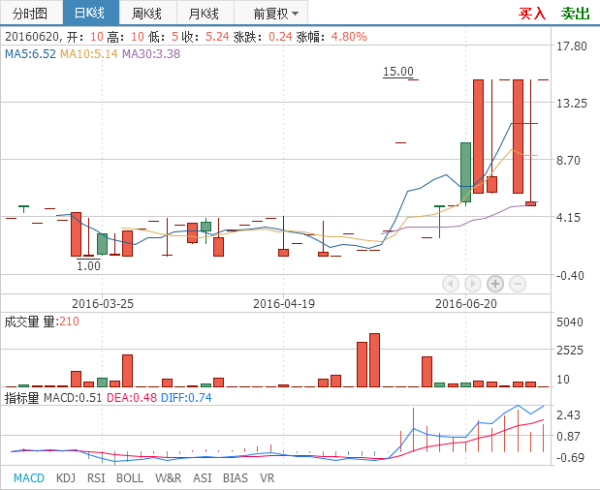
Task: Zoom out with the minus icon
Action: tap(517, 284)
